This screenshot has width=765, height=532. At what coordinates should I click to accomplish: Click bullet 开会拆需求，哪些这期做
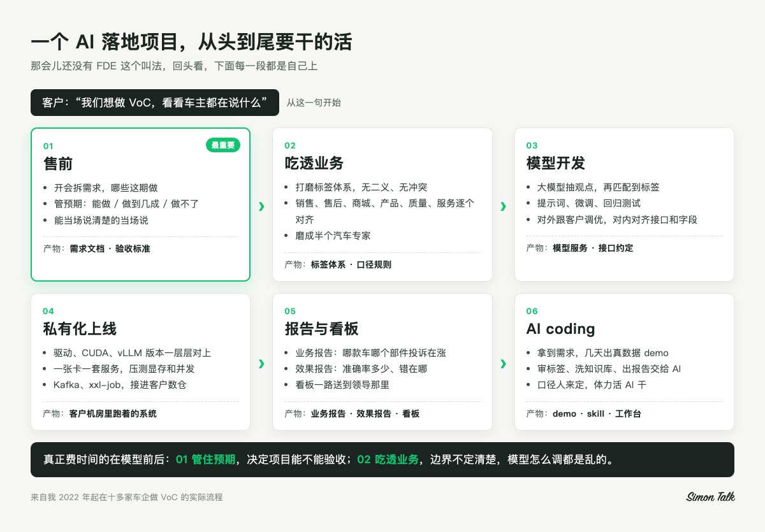coord(106,188)
